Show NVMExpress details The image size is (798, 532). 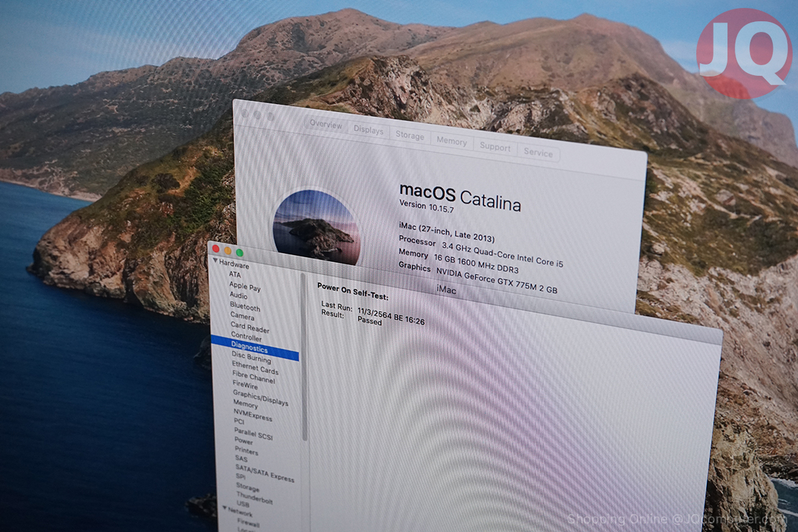click(x=253, y=416)
